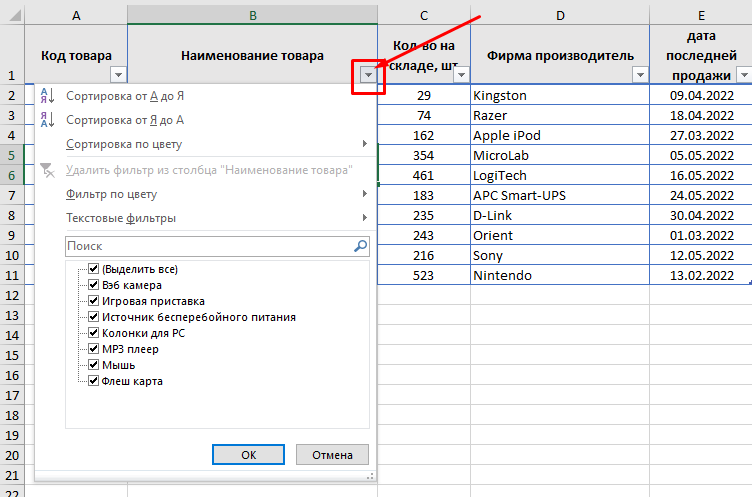The height and width of the screenshot is (497, 752).
Task: Select column C header
Action: pyautogui.click(x=424, y=16)
